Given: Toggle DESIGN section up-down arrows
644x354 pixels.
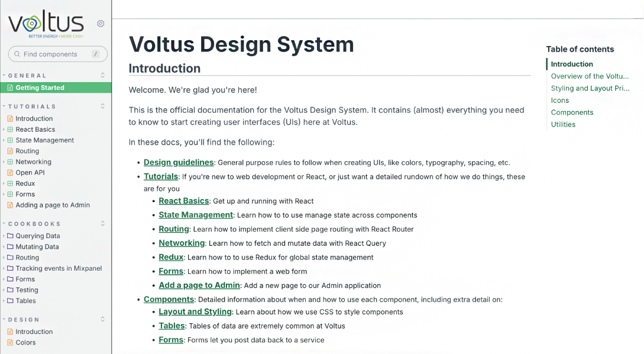Looking at the screenshot, I should (x=103, y=319).
